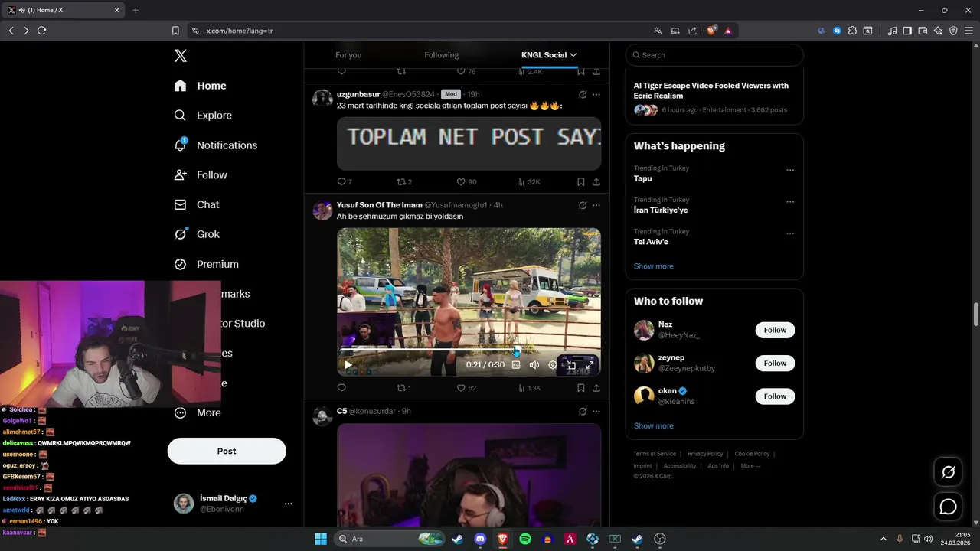Go to Home in the sidebar
The width and height of the screenshot is (980, 551).
click(x=200, y=86)
